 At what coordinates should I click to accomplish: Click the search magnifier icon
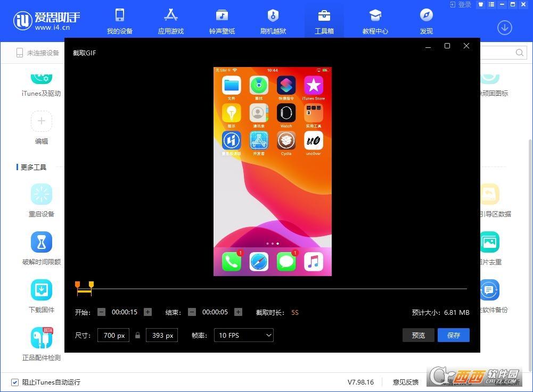519,53
